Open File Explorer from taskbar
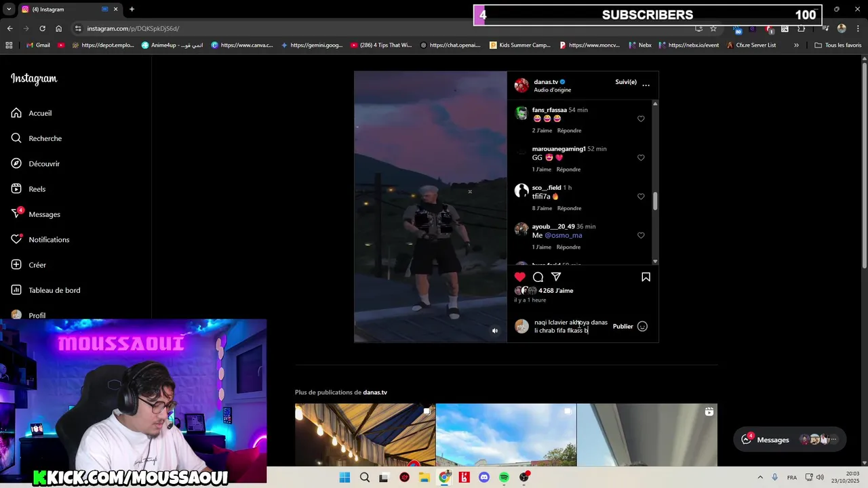Image resolution: width=868 pixels, height=488 pixels. [425, 477]
